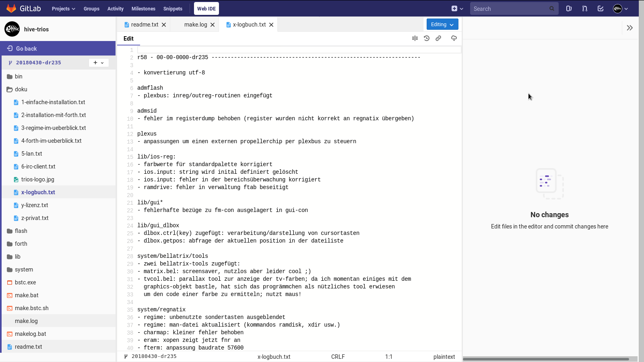Image resolution: width=644 pixels, height=362 pixels.
Task: Open the user avatar menu
Action: (620, 8)
